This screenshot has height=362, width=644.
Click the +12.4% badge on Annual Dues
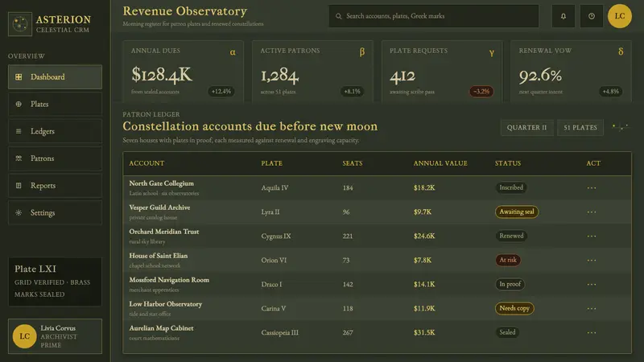[221, 91]
